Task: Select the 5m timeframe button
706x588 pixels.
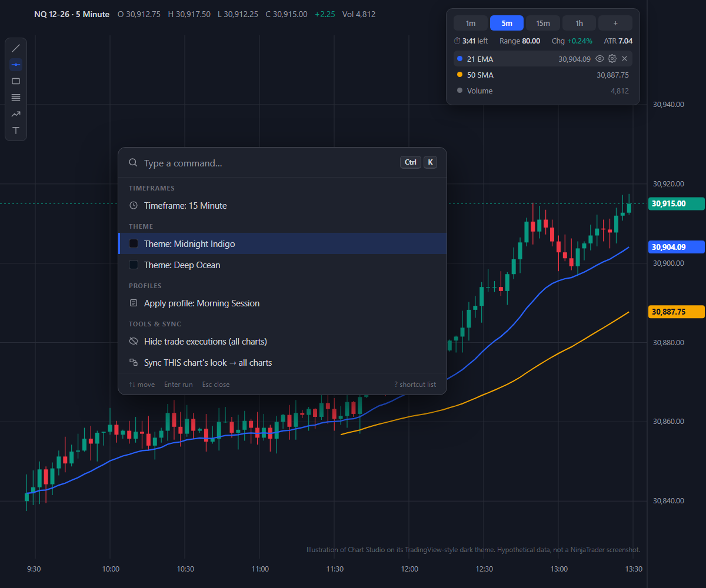Action: point(507,23)
